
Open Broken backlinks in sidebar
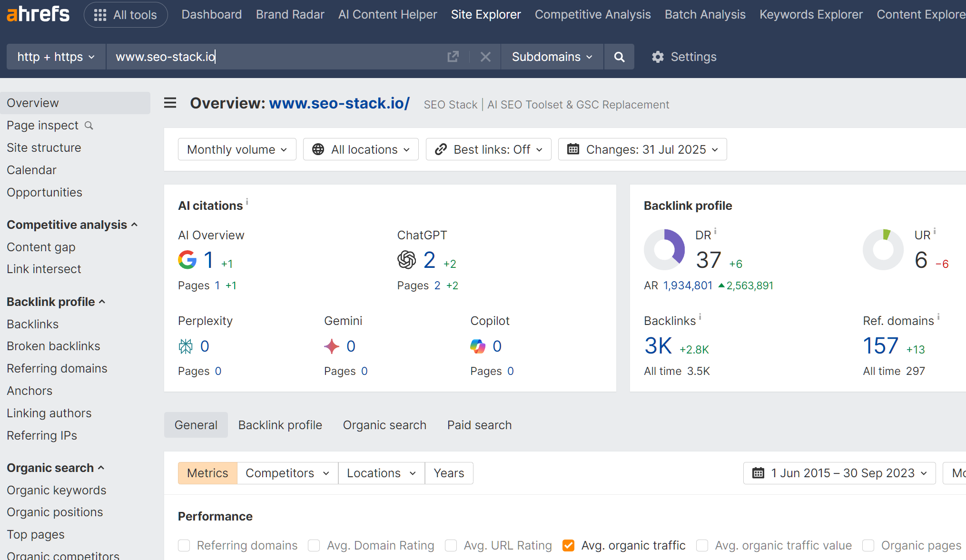pos(53,346)
